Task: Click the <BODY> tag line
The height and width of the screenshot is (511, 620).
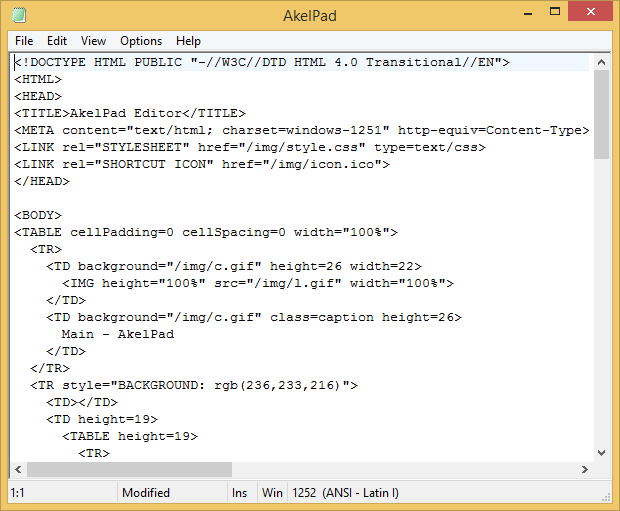Action: pyautogui.click(x=38, y=215)
